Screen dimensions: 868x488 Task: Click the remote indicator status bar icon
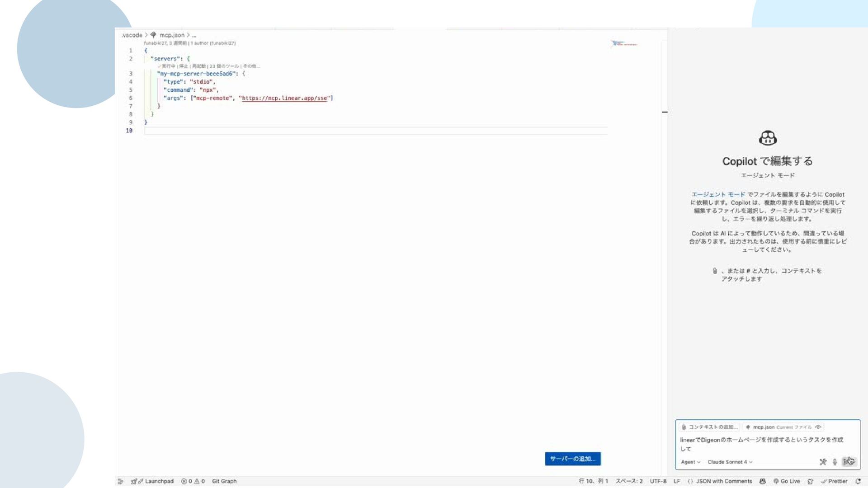tap(120, 481)
